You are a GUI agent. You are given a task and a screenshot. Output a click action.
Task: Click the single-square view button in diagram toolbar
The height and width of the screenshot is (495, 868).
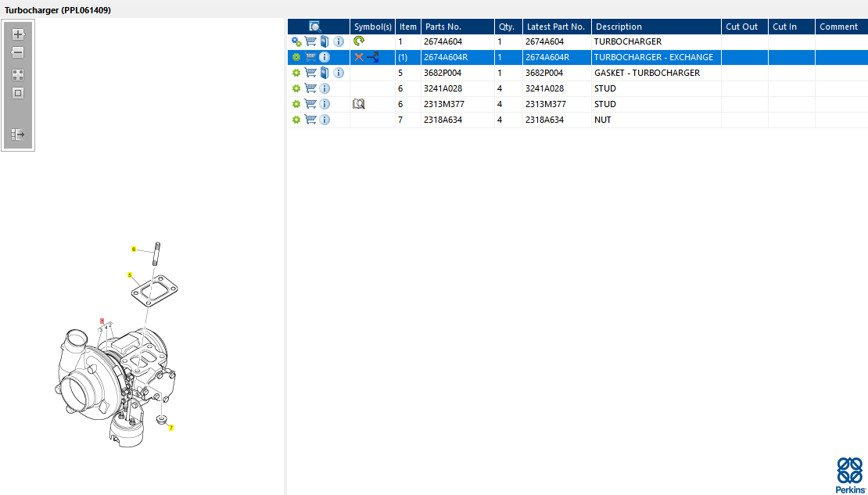(x=18, y=93)
